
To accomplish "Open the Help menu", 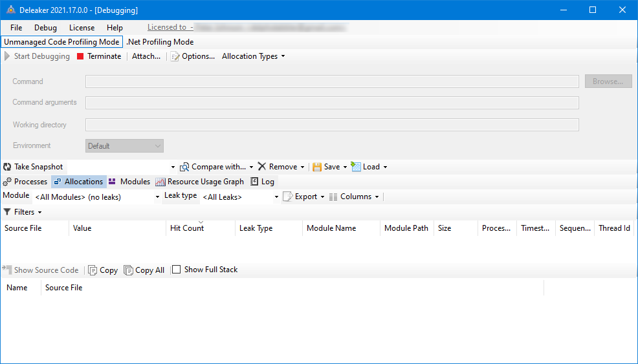I will pos(115,28).
